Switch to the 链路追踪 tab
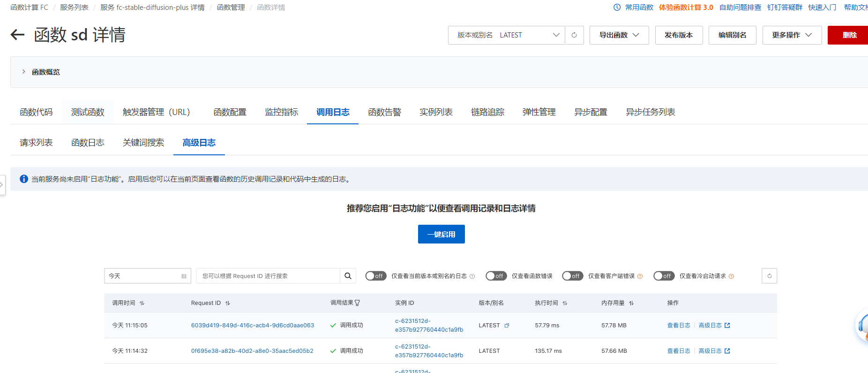Image resolution: width=868 pixels, height=373 pixels. (487, 112)
